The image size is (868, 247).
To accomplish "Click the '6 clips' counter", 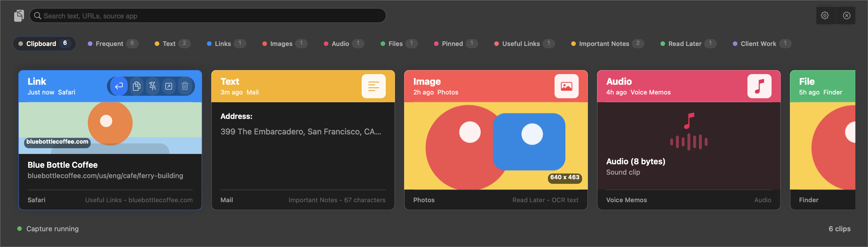I will tap(839, 229).
